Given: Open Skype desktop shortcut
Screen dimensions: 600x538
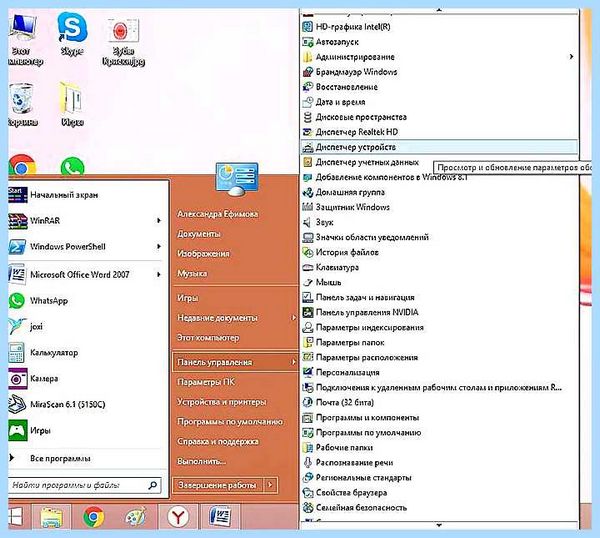Looking at the screenshot, I should [x=72, y=34].
